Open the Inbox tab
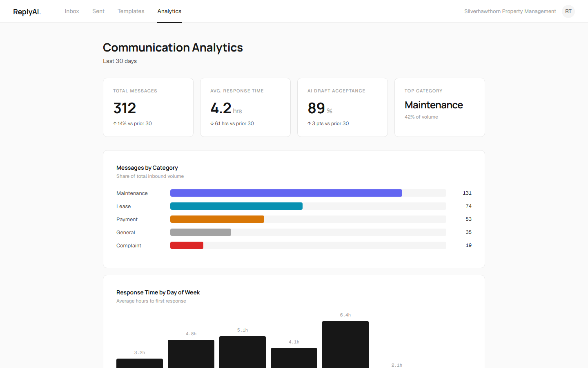Viewport: 588px width, 368px height. 72,11
